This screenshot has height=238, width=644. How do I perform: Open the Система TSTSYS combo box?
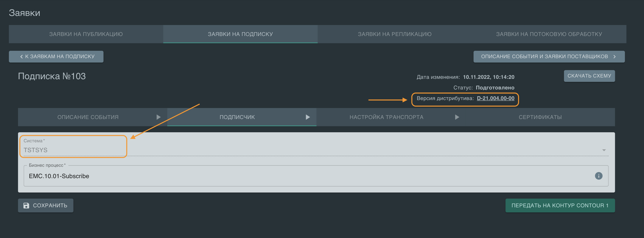coord(300,150)
